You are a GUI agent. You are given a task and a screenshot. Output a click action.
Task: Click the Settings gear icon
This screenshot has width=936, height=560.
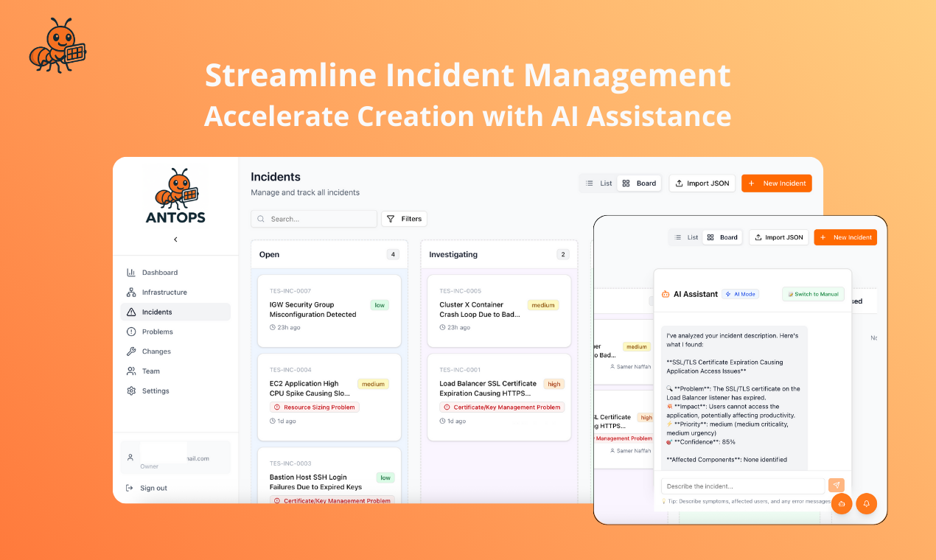point(131,391)
